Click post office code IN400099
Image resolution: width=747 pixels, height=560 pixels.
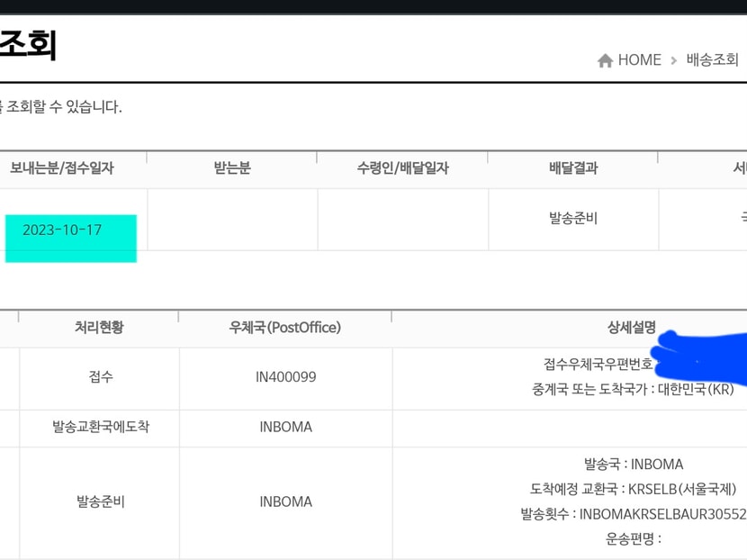(285, 377)
